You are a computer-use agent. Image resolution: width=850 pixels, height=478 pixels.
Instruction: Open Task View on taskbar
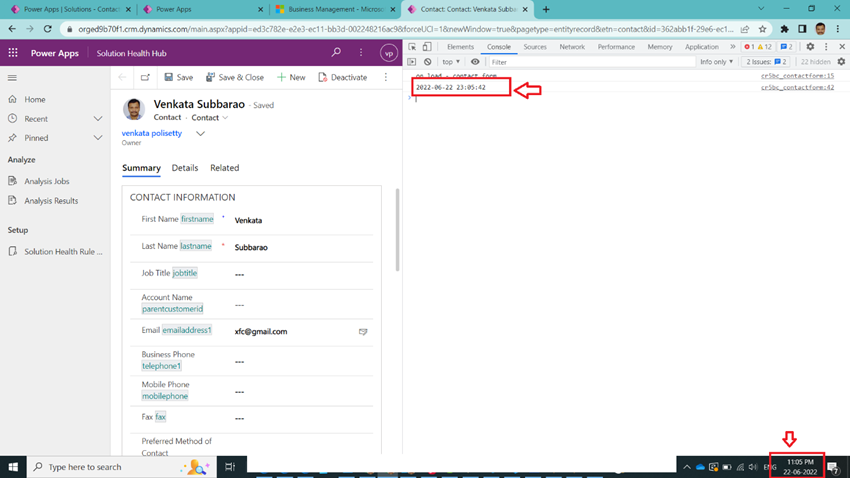230,467
